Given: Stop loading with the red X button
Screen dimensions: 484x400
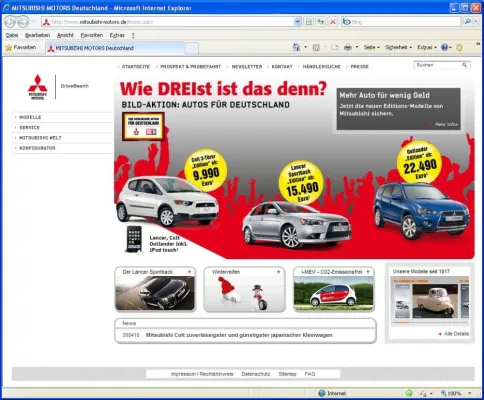Looking at the screenshot, I should pyautogui.click(x=333, y=22).
